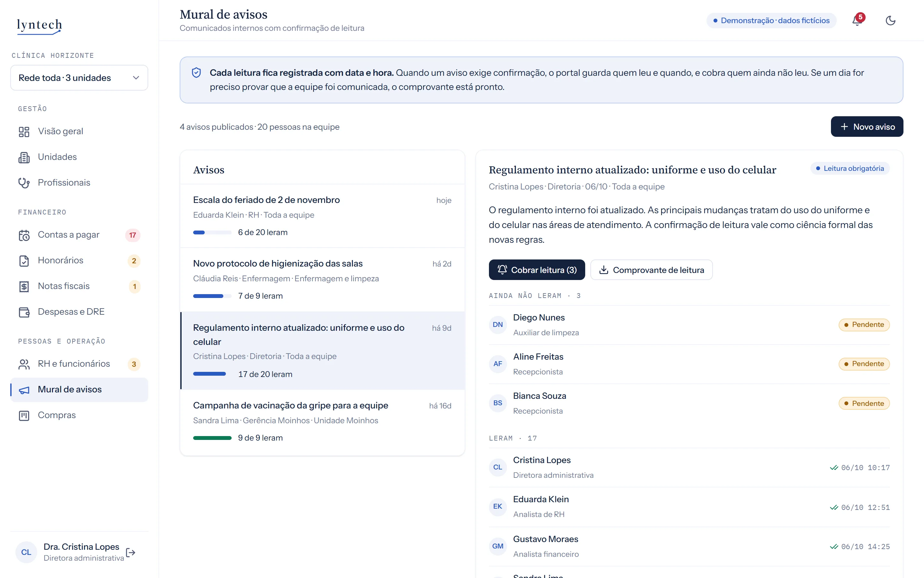
Task: Click Pendente badge for Bianca Souza
Action: pyautogui.click(x=864, y=403)
